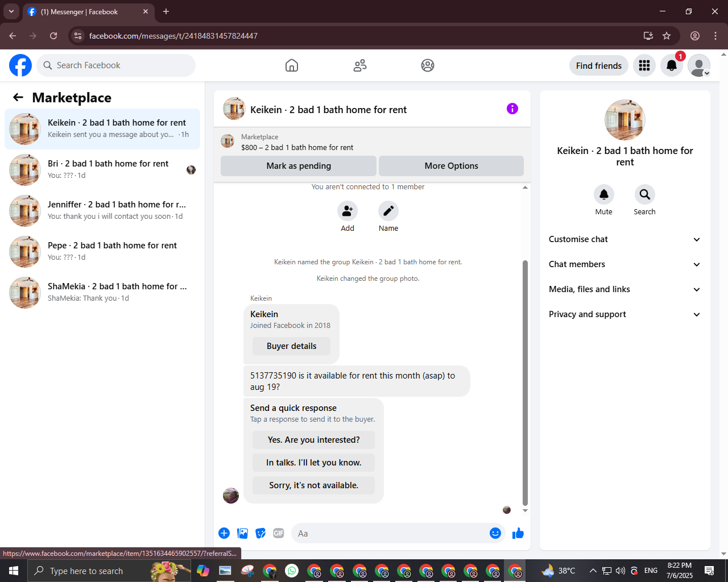Open the Friends icon in top navigation
Viewport: 728px width, 582px height.
point(360,65)
